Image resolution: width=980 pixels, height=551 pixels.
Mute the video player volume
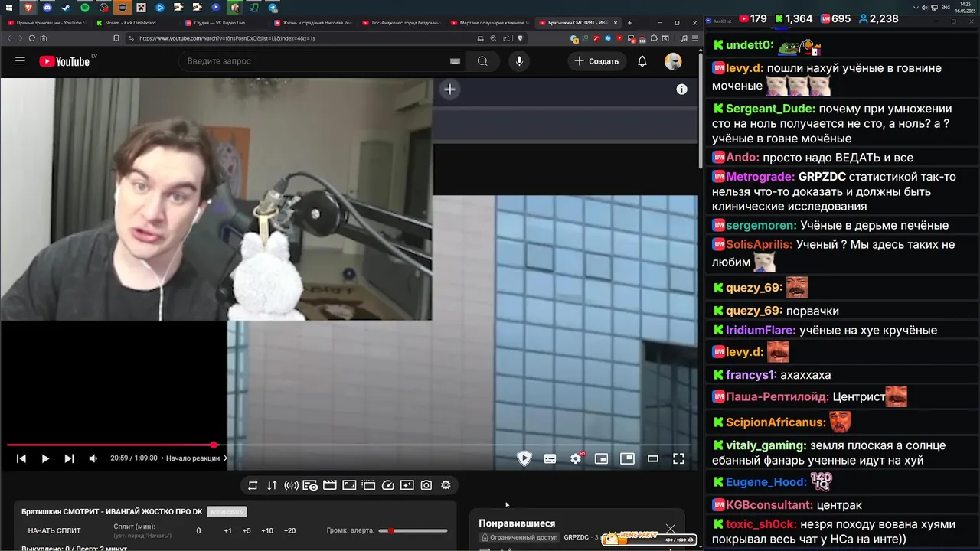pos(93,458)
